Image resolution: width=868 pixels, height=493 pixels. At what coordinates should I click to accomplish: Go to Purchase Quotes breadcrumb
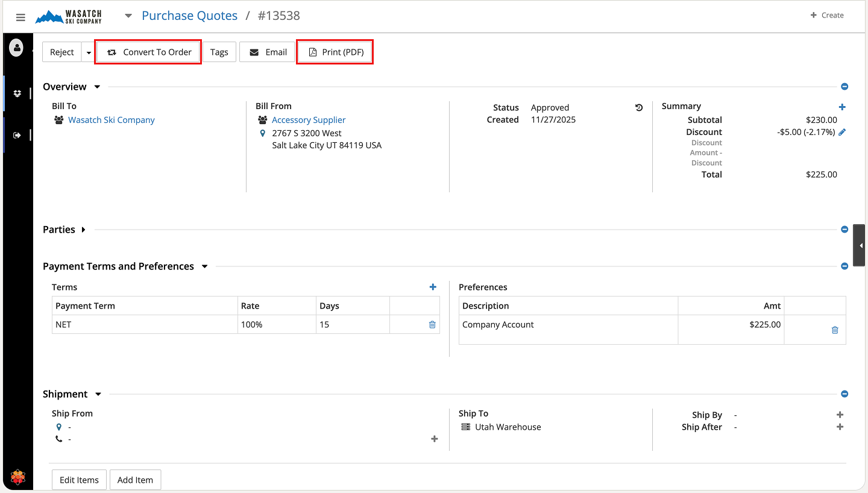tap(189, 16)
